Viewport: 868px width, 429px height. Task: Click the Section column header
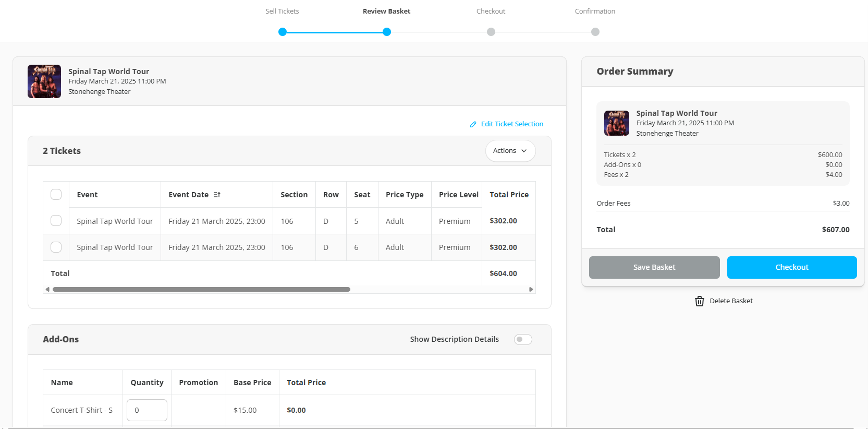294,195
